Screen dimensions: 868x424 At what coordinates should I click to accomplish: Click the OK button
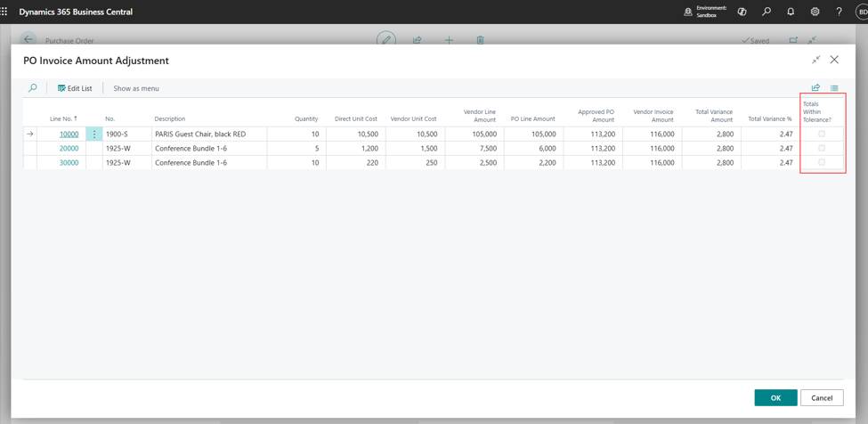(775, 397)
